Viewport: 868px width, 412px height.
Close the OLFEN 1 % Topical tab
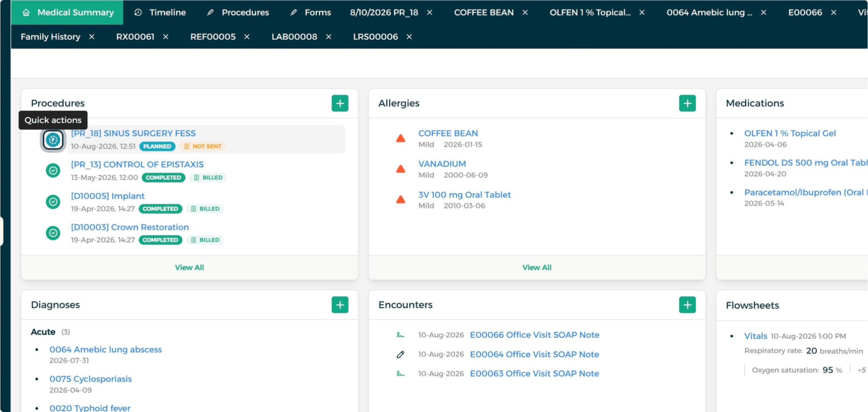[642, 13]
